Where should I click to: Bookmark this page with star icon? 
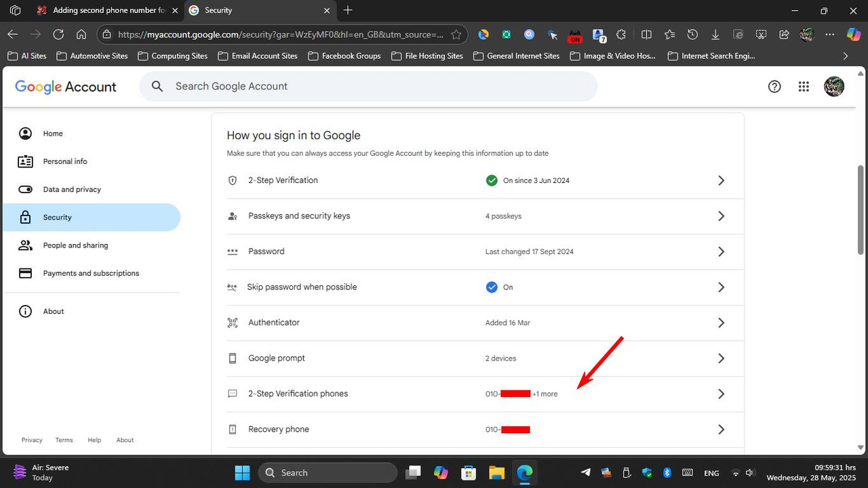coord(456,34)
